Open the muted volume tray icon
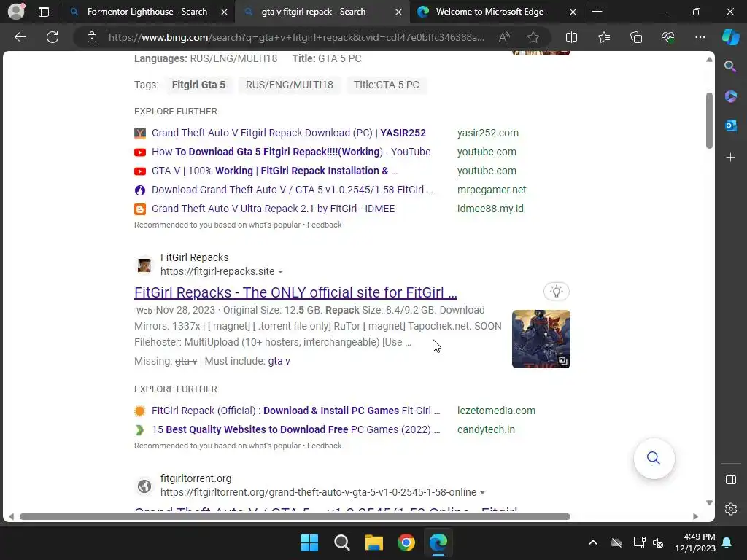 click(658, 542)
